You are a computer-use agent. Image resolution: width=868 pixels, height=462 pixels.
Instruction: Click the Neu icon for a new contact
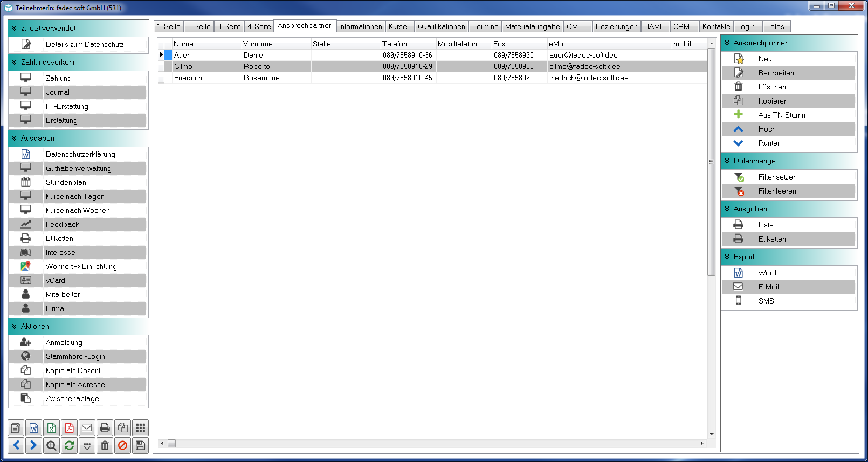coord(739,59)
